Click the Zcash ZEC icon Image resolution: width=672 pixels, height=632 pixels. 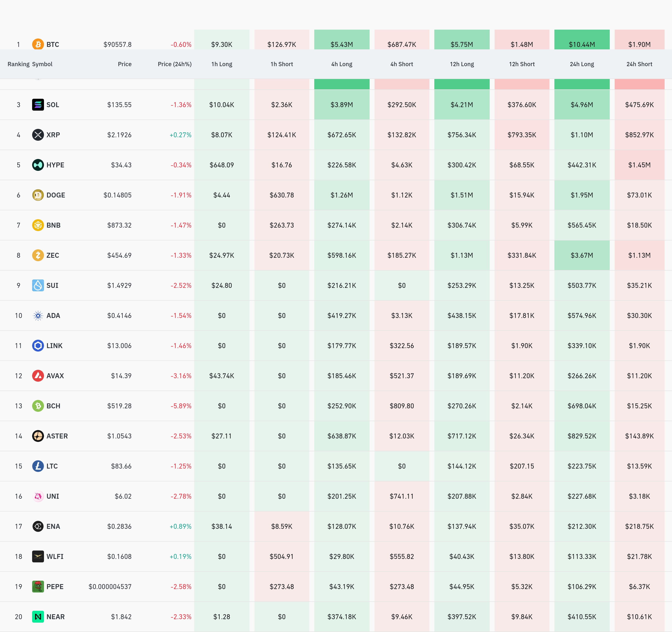[38, 255]
